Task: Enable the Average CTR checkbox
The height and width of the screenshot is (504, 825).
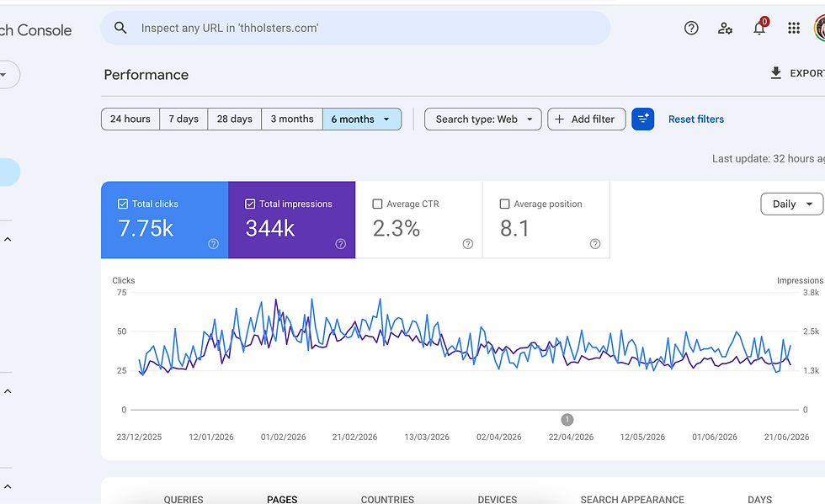Action: point(377,204)
